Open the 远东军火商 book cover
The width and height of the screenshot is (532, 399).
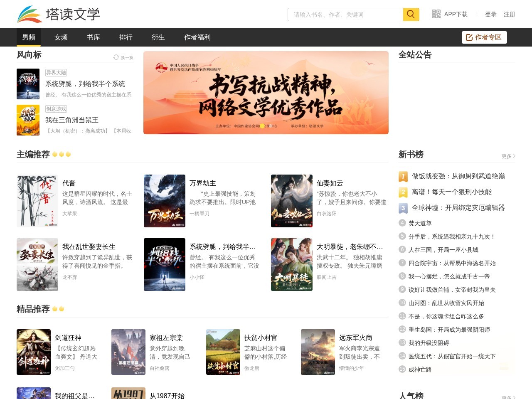tap(318, 352)
